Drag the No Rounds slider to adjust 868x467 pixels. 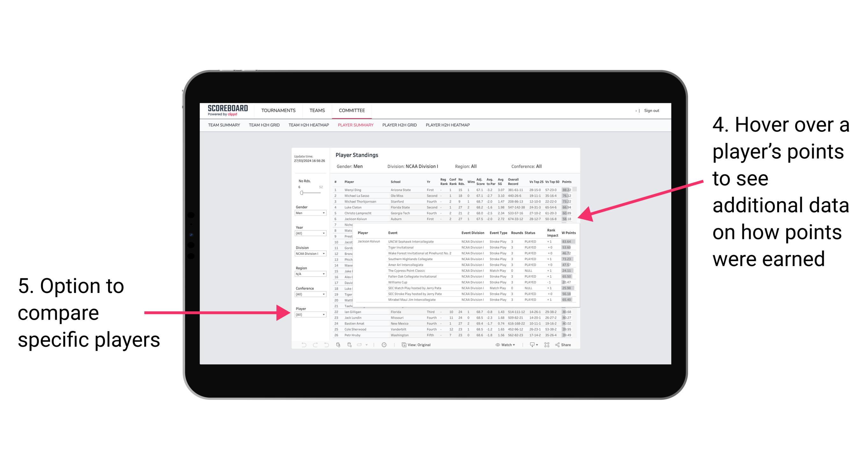tap(302, 194)
